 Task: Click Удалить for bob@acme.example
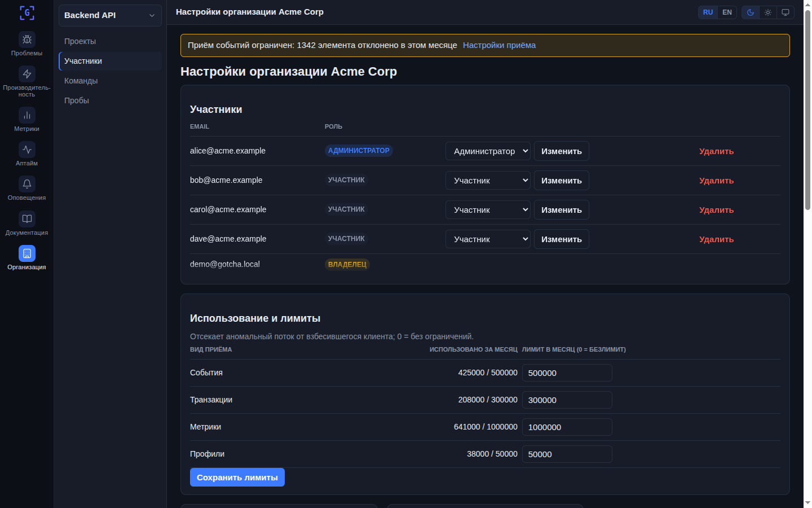pyautogui.click(x=716, y=181)
